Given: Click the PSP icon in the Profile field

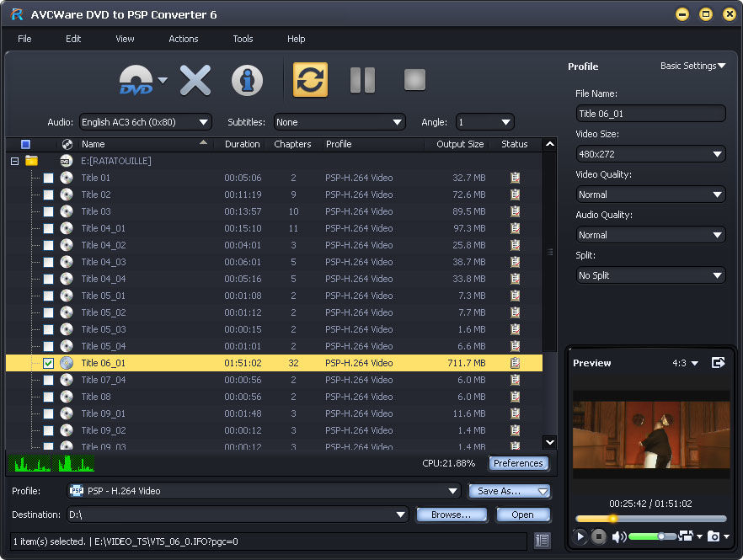Looking at the screenshot, I should pyautogui.click(x=77, y=491).
